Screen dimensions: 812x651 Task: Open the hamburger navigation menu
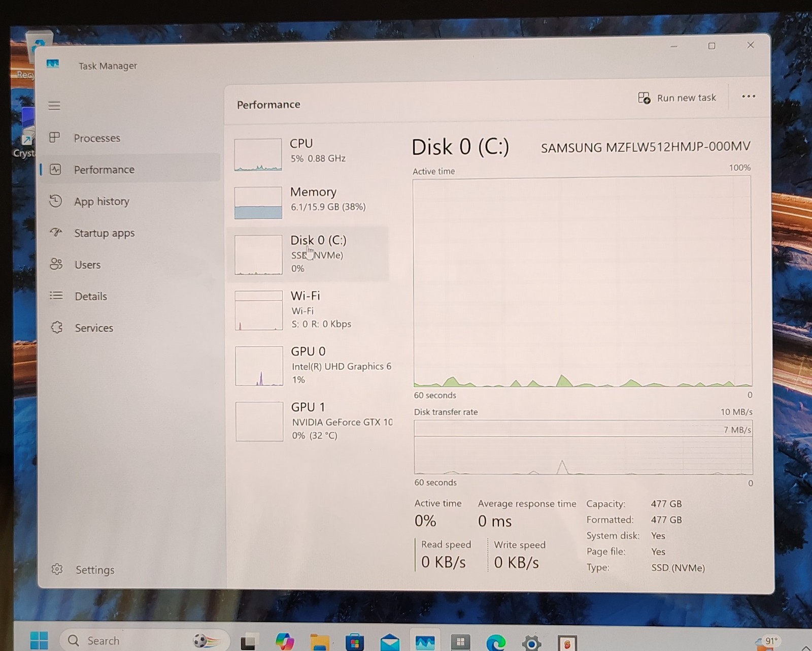click(x=54, y=106)
